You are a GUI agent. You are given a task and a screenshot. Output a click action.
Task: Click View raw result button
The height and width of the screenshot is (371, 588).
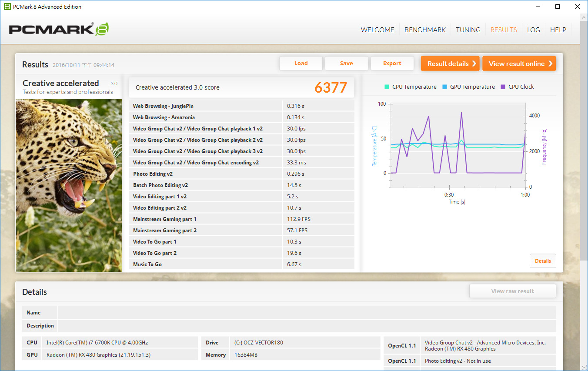(x=512, y=291)
